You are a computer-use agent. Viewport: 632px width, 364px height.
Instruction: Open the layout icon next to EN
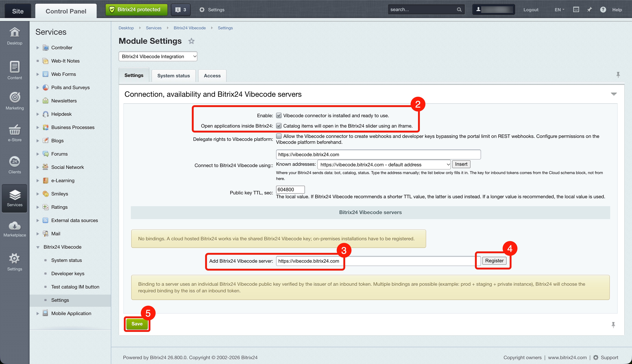[576, 9]
